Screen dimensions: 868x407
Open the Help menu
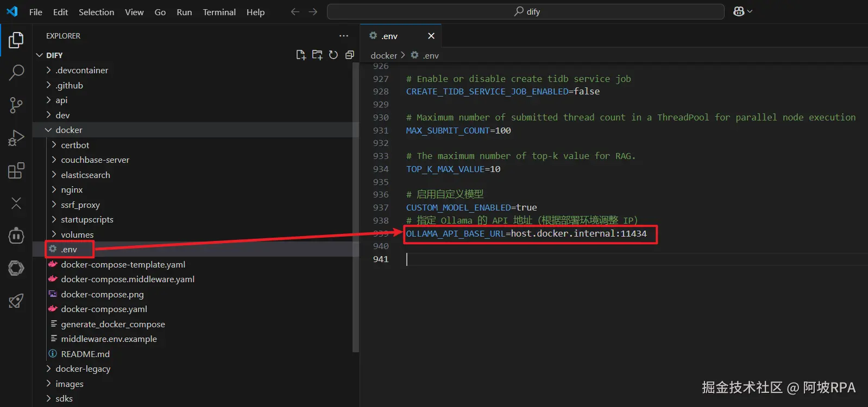click(255, 12)
